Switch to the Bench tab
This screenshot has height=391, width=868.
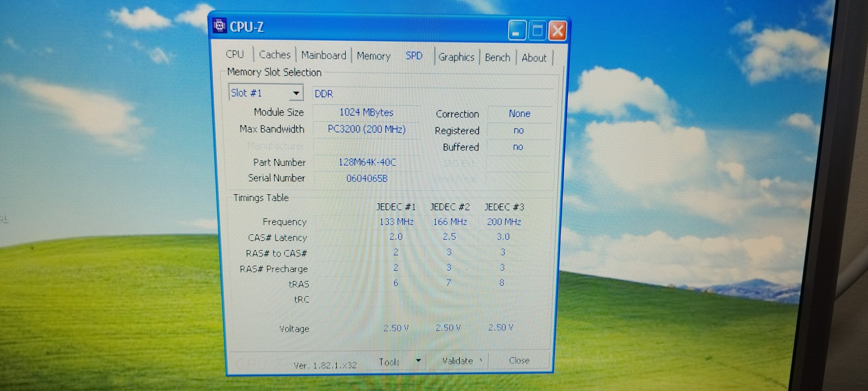pos(498,57)
